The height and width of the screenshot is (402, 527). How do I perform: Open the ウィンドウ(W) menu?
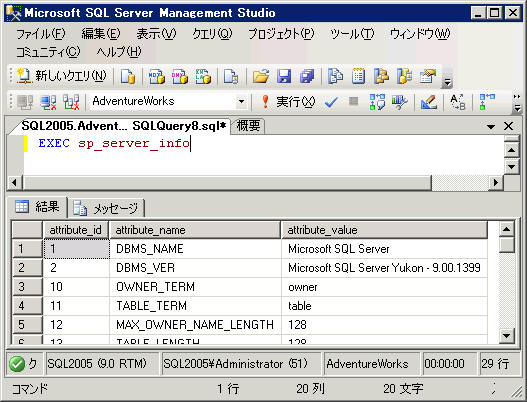click(x=420, y=34)
